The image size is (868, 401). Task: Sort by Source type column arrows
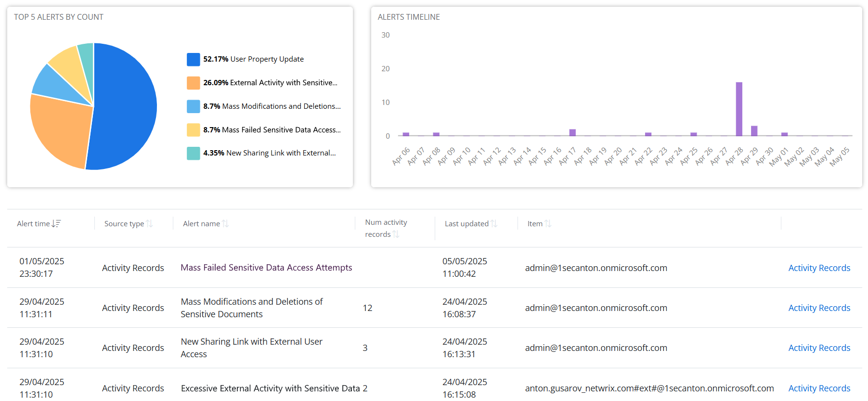[x=149, y=223]
